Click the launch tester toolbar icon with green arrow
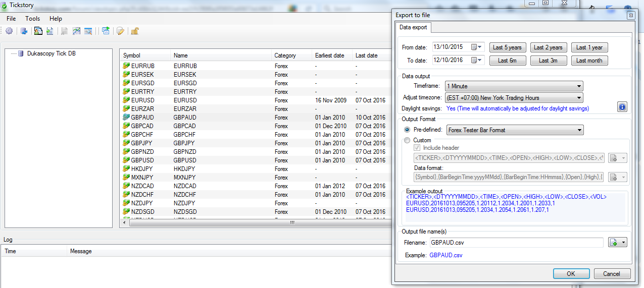 (106, 31)
